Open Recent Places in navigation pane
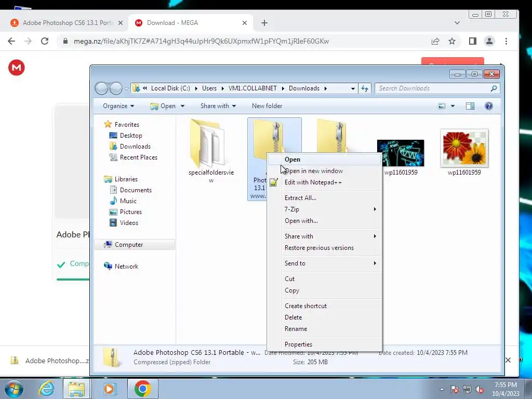Image resolution: width=532 pixels, height=399 pixels. [x=138, y=157]
